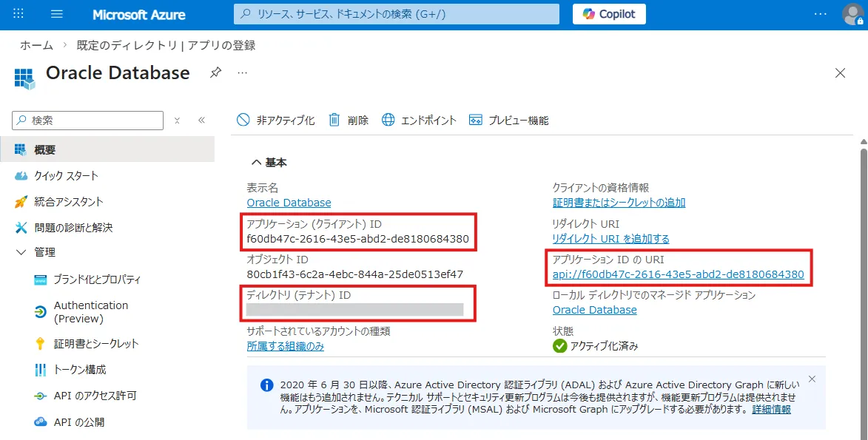The width and height of the screenshot is (868, 440).
Task: Open プレビュー機能 from the toolbar
Action: tap(508, 119)
